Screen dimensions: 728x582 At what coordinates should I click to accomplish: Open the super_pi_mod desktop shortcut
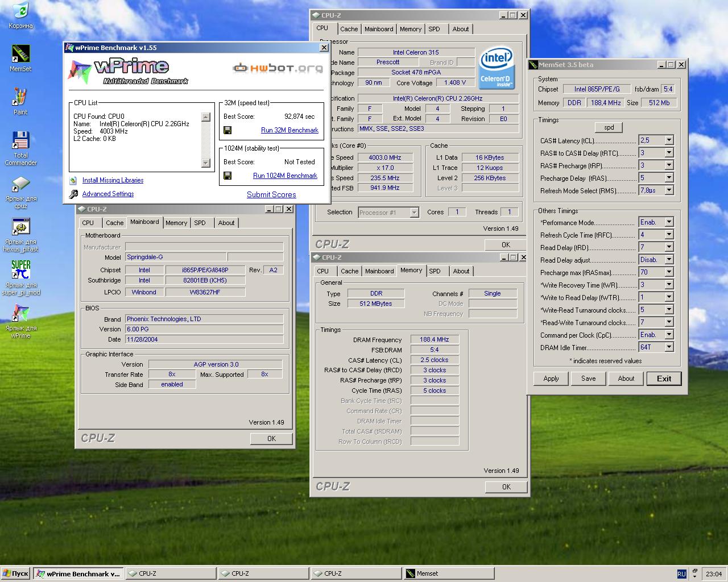click(20, 270)
